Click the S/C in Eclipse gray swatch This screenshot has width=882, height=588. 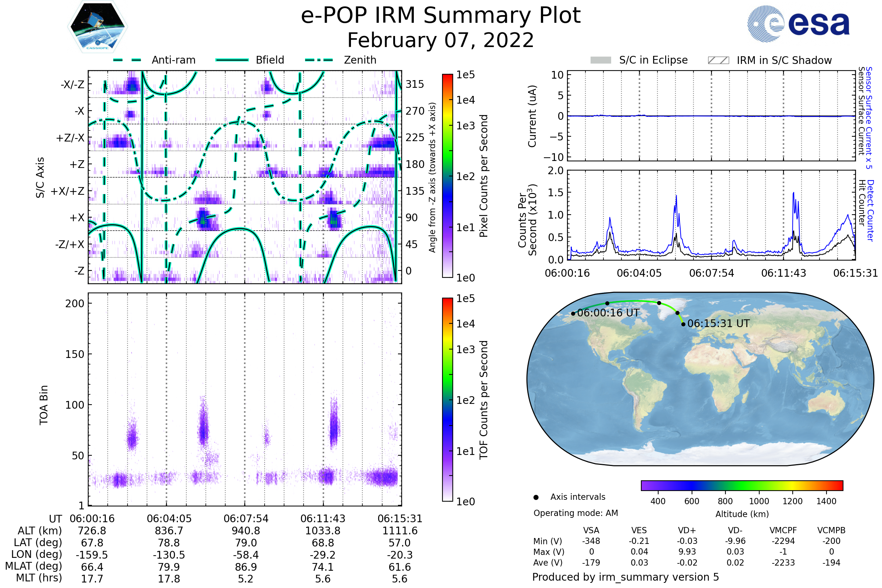(600, 60)
